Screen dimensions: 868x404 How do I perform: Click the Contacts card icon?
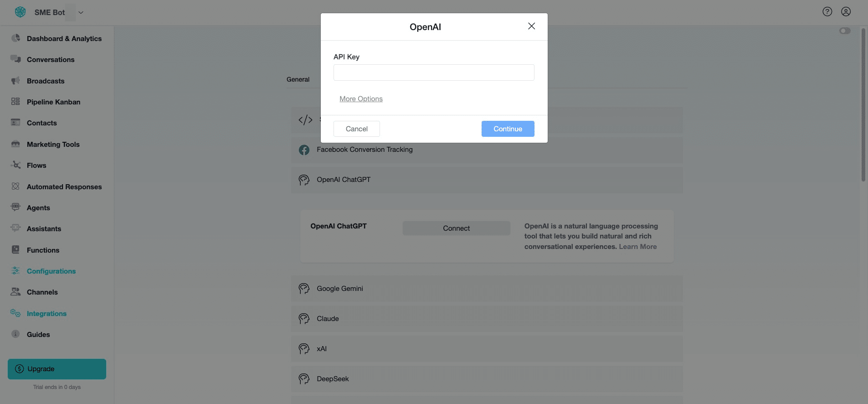tap(16, 123)
